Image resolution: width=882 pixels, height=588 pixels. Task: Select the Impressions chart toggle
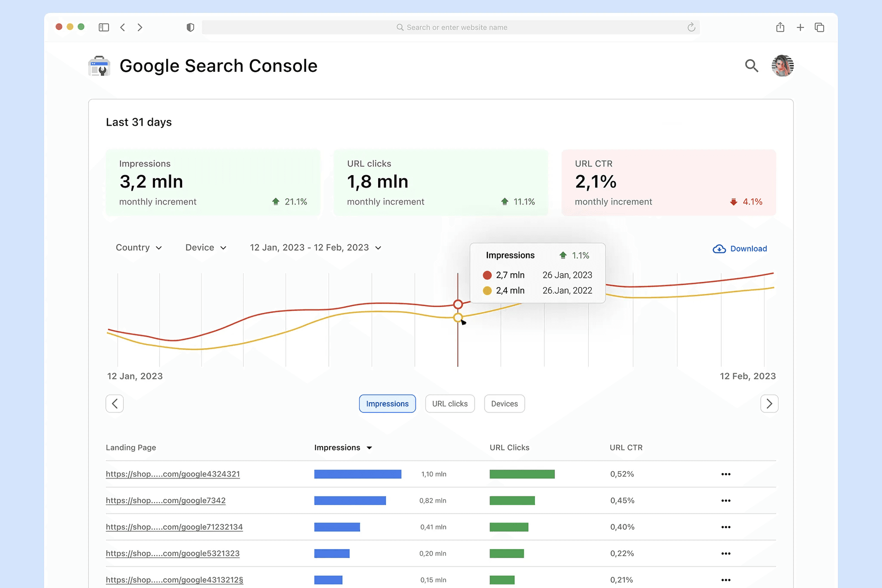[387, 403]
